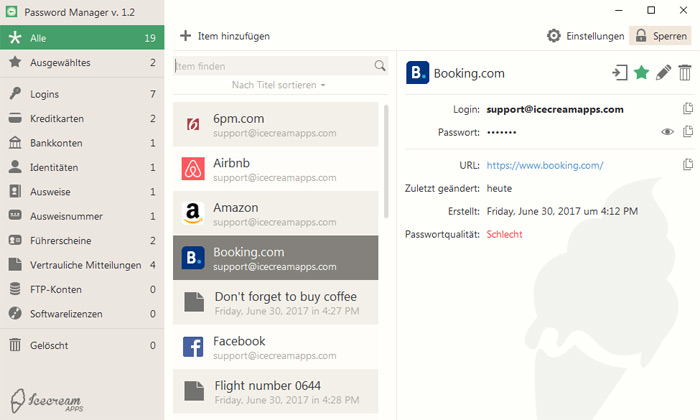Click the Airbnb logo icon
700x420 pixels.
(x=193, y=168)
